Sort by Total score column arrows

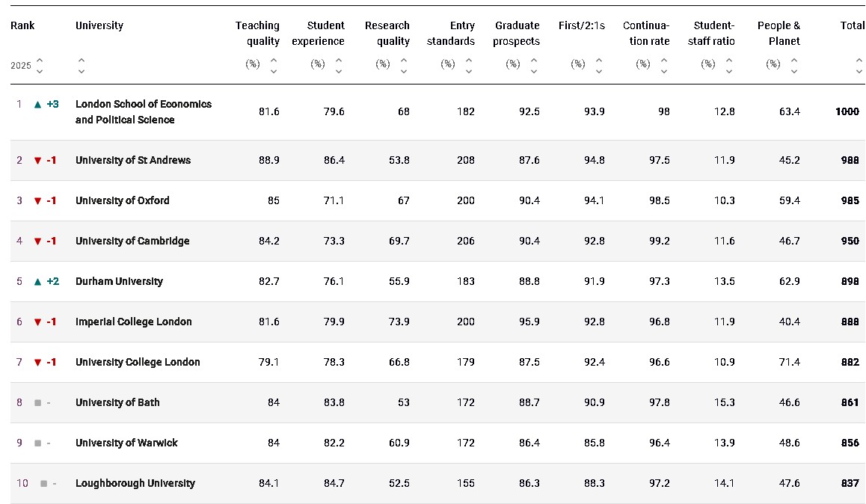point(859,66)
